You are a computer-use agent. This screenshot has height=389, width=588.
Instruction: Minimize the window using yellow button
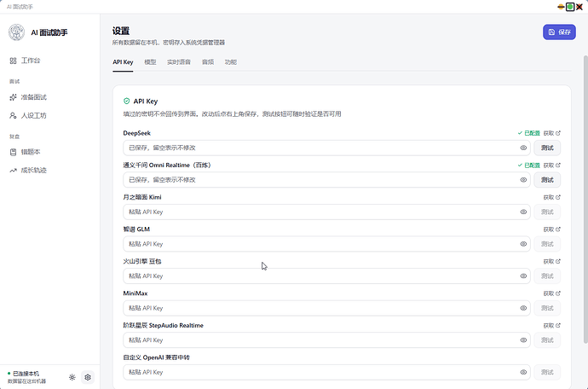(561, 7)
